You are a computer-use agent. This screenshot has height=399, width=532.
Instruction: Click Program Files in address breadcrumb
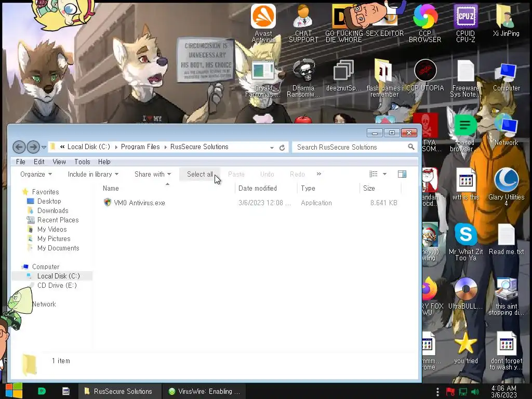click(x=140, y=147)
